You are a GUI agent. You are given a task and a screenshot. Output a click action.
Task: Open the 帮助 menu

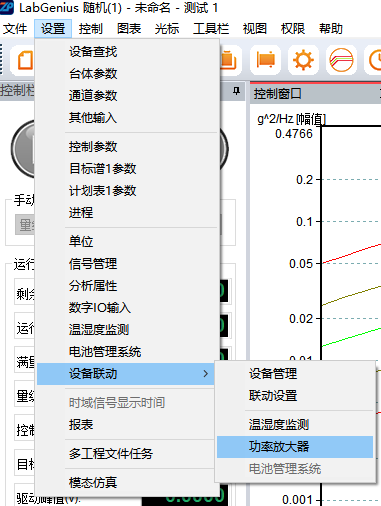[331, 29]
